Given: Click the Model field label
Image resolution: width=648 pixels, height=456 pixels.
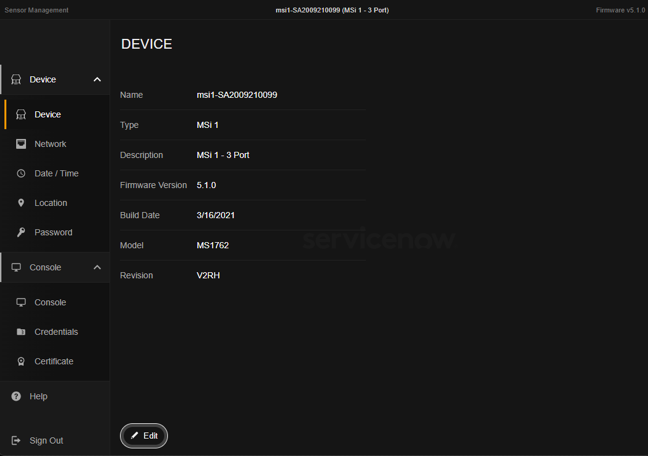Looking at the screenshot, I should coord(131,245).
